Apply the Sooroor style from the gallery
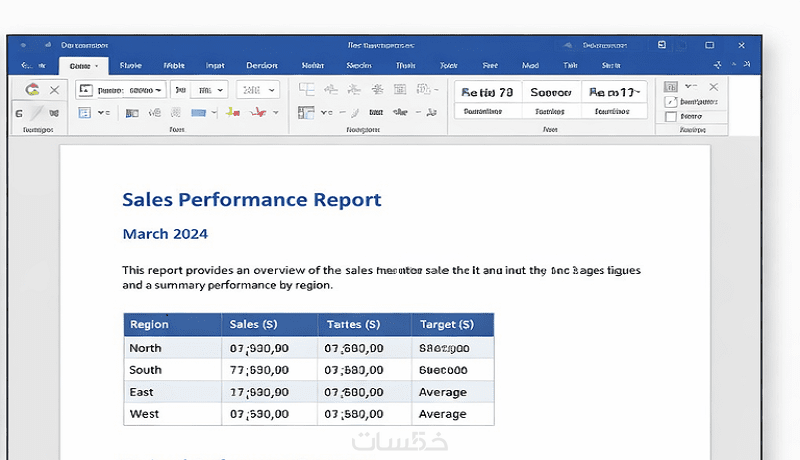Screen dimensions: 800x460 point(550,92)
